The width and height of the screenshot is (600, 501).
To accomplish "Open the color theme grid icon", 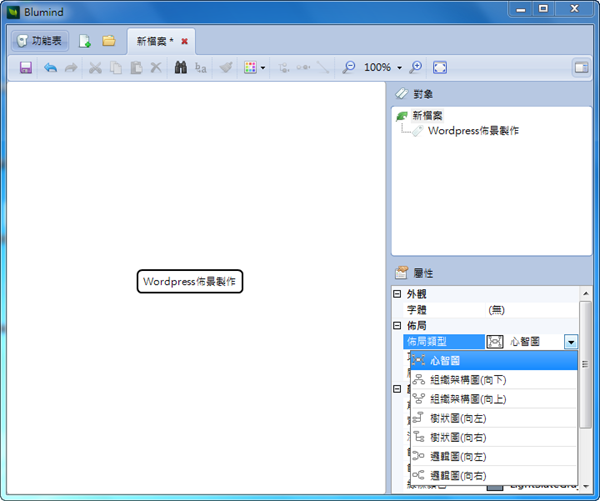I will tap(250, 68).
